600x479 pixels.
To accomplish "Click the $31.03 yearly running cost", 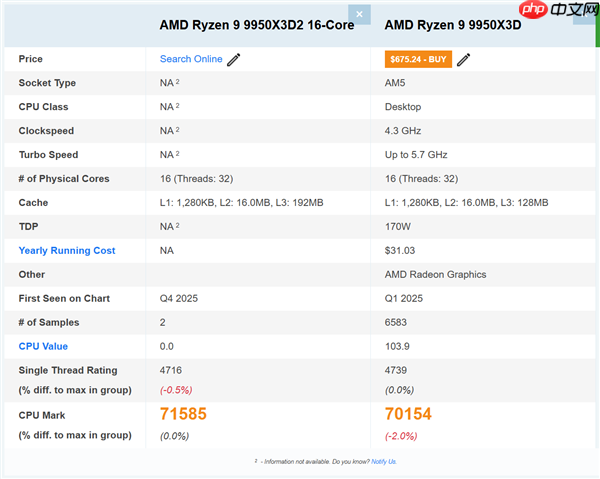I will point(400,251).
